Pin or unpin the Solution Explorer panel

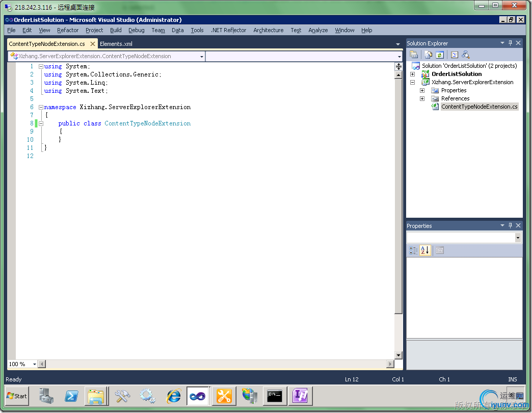tap(510, 43)
